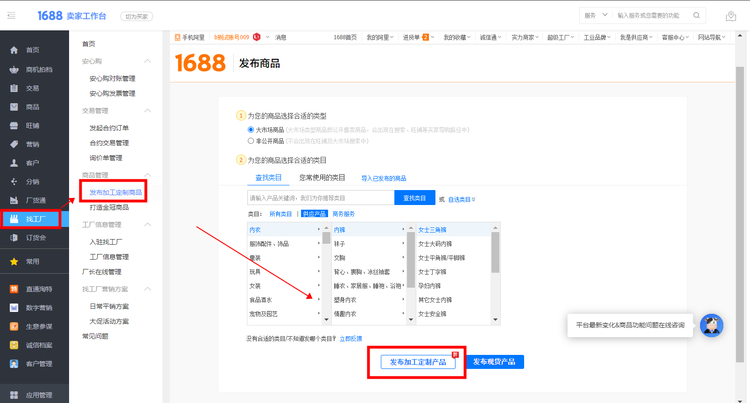Click 发布现货产品 blue button
Viewport: 750px width, 403px height.
coord(494,362)
